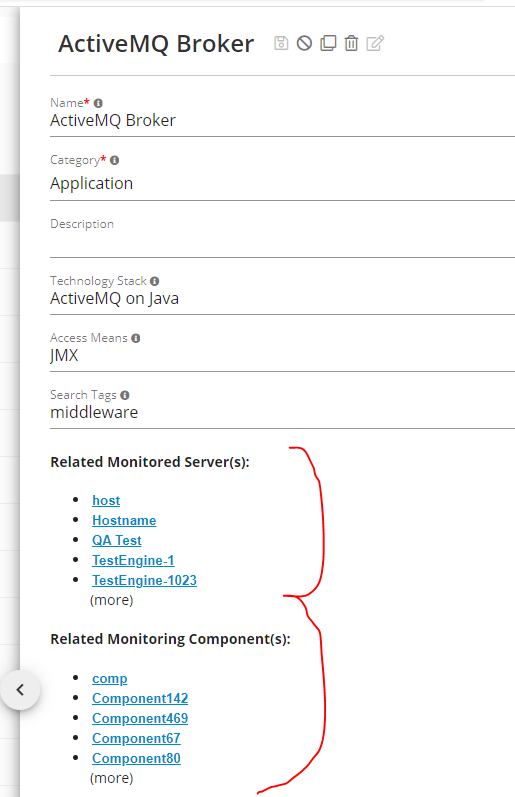Click info icon next to Name label

point(98,103)
